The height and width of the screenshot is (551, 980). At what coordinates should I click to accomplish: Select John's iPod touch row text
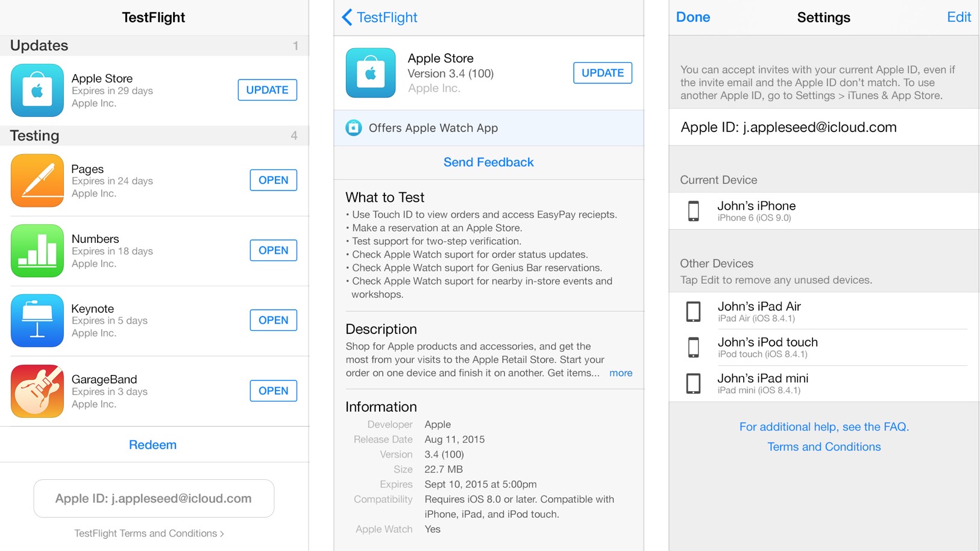767,347
